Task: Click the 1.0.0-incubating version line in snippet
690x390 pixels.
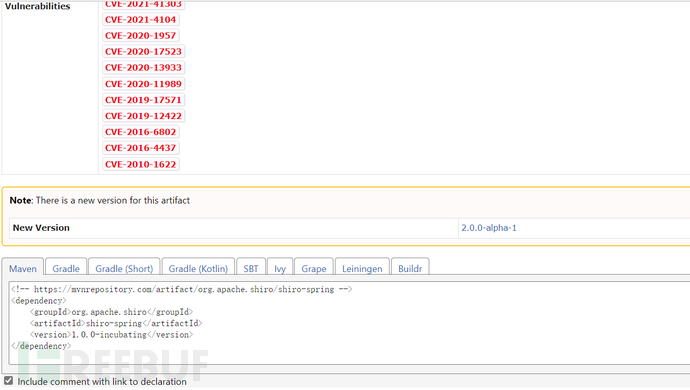Action: pos(111,335)
